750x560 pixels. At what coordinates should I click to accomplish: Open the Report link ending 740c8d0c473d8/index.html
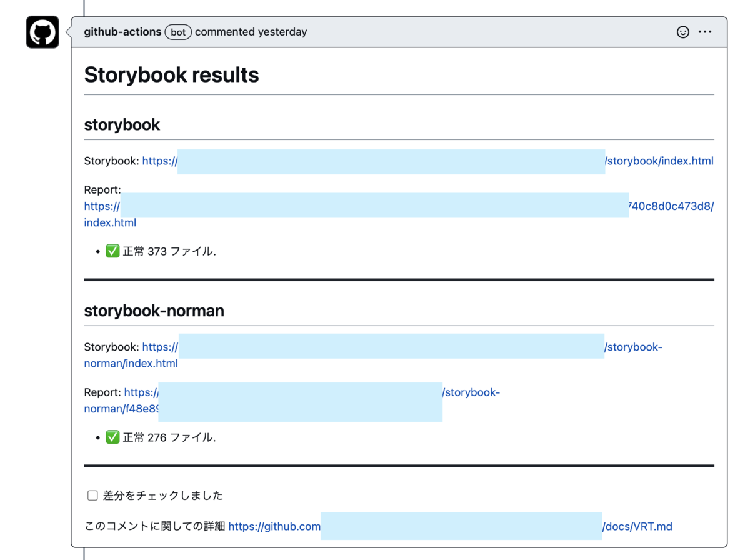[x=399, y=214]
